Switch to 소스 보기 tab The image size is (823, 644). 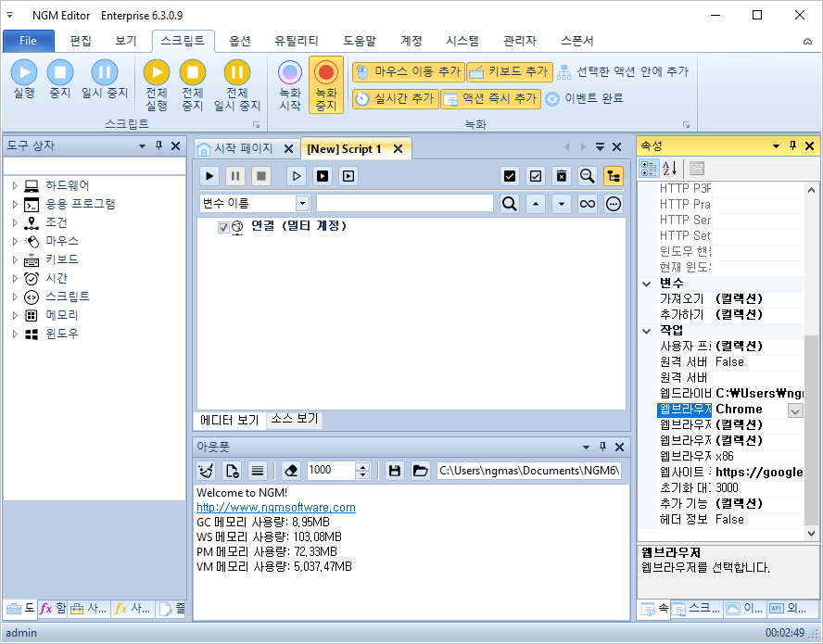(x=295, y=419)
